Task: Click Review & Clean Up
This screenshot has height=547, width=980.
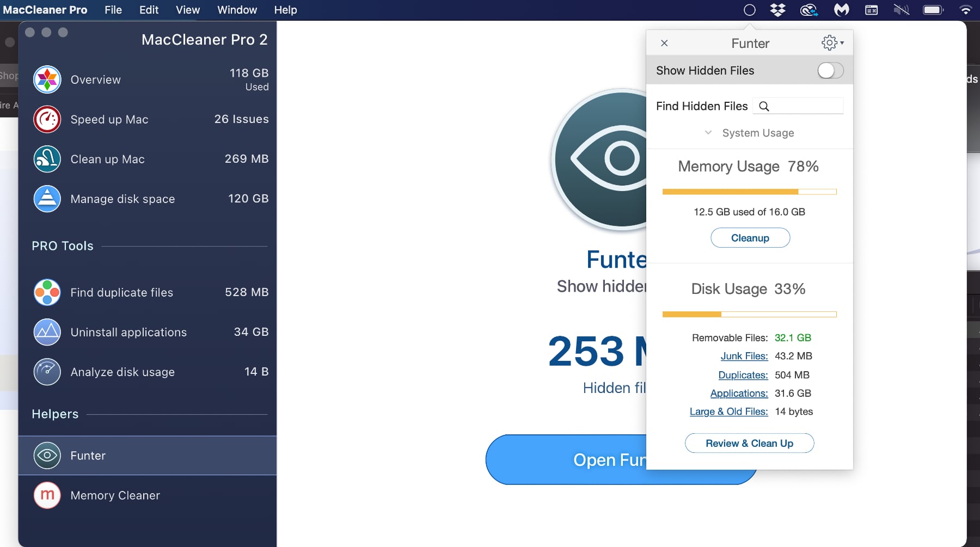Action: 749,443
